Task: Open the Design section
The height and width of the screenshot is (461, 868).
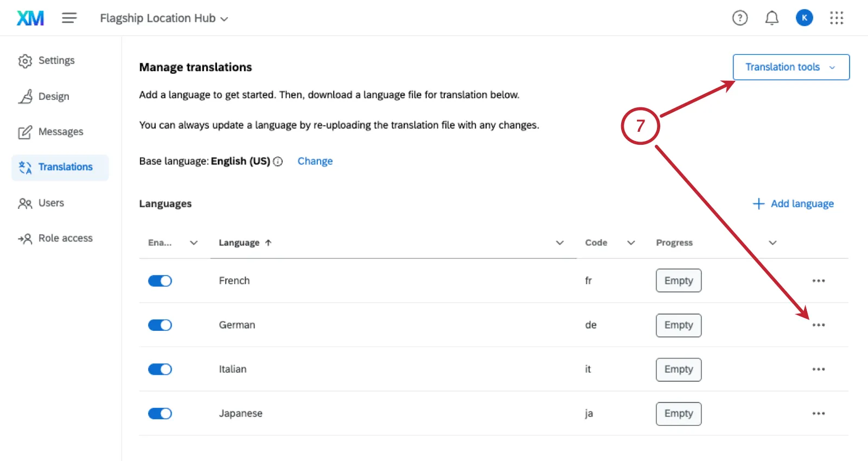Action: (44, 97)
